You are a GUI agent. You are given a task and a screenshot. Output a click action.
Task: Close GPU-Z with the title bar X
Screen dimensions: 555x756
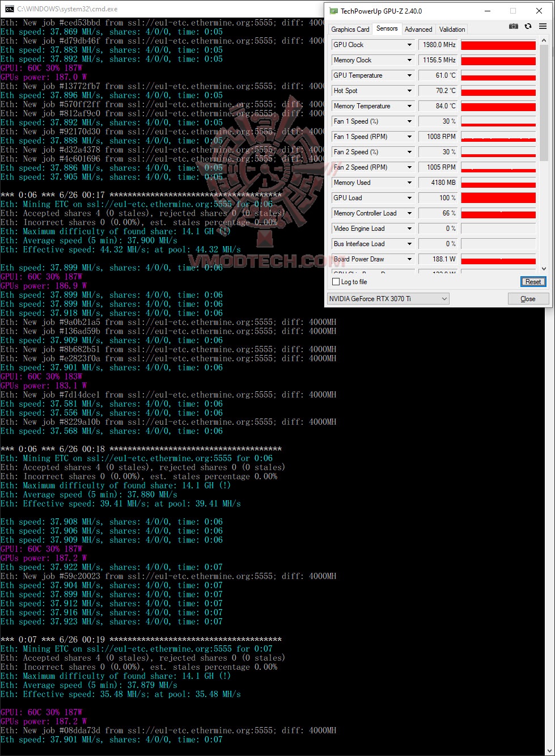(x=539, y=11)
